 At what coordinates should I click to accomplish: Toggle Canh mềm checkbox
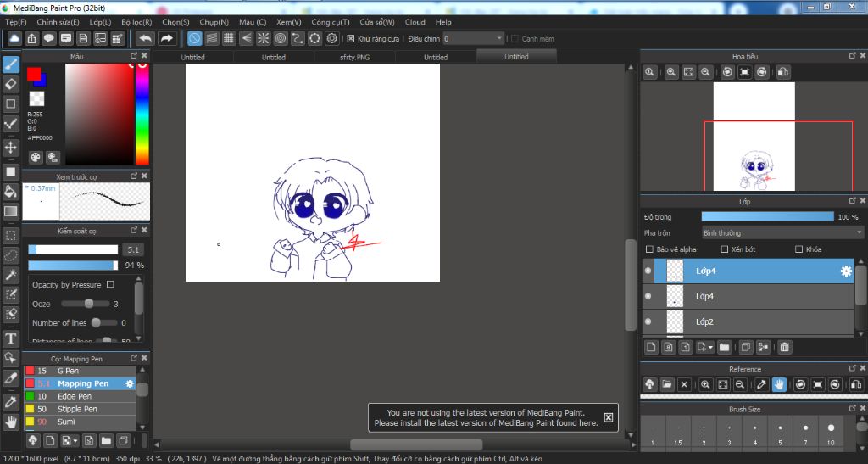515,39
